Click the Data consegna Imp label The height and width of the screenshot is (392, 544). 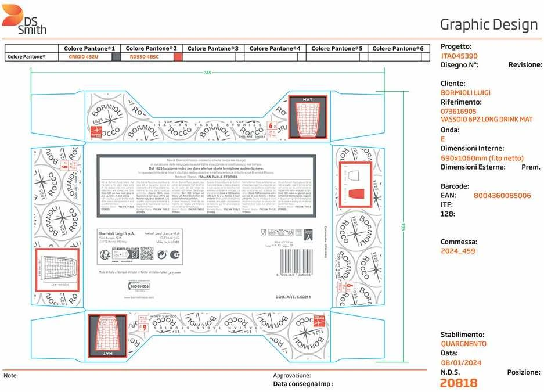(x=303, y=384)
